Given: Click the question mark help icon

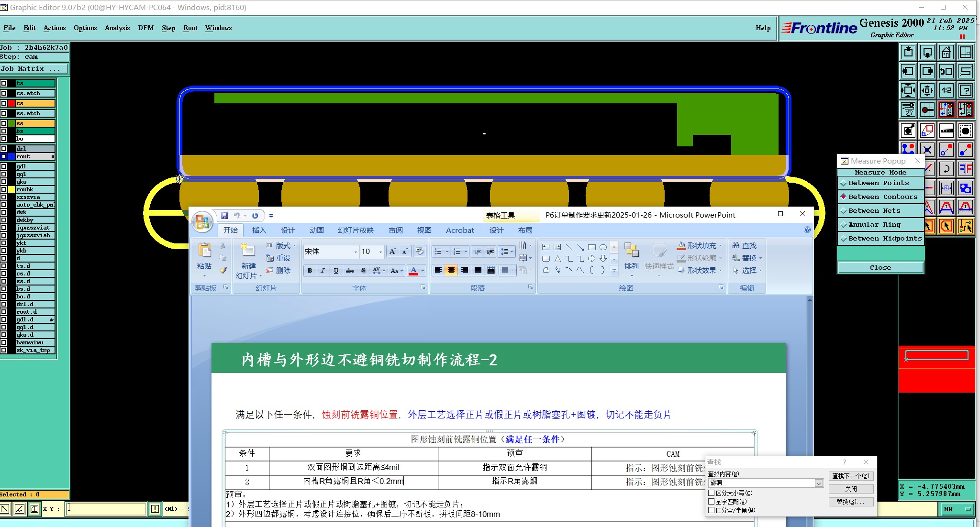Looking at the screenshot, I should 966,90.
